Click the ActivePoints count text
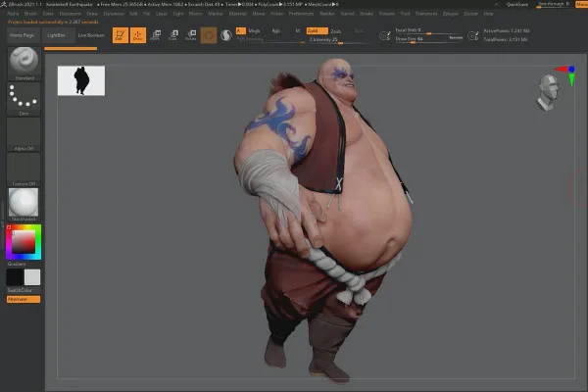This screenshot has height=392, width=588. [507, 30]
